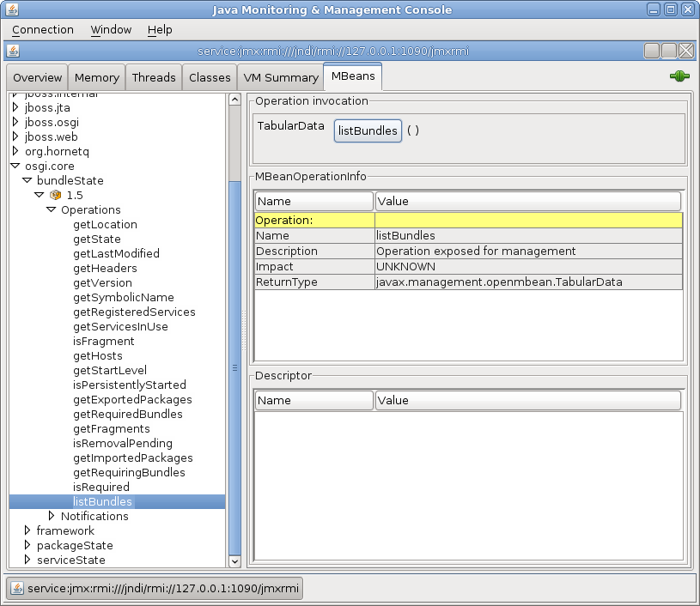
Task: Expand the Notifications node under 1.5
Action: (52, 516)
